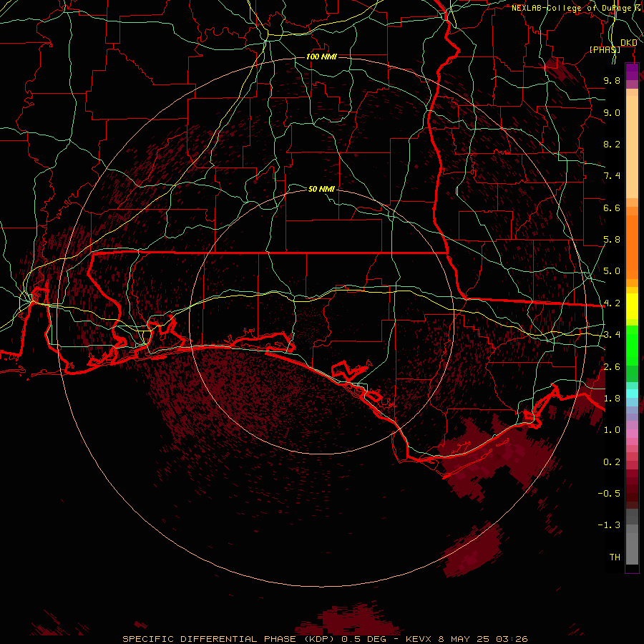Screen dimensions: 644x644
Task: Click the 50 NMI range ring label
Action: click(321, 189)
